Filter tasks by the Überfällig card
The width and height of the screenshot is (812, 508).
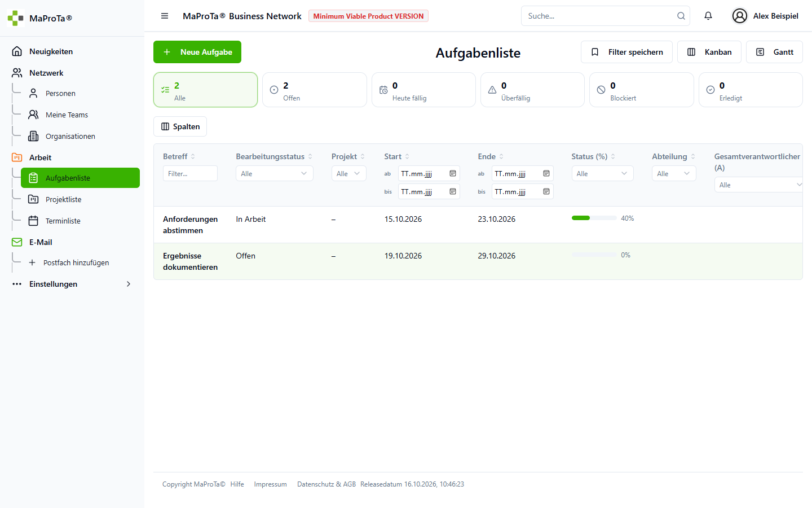(532, 90)
